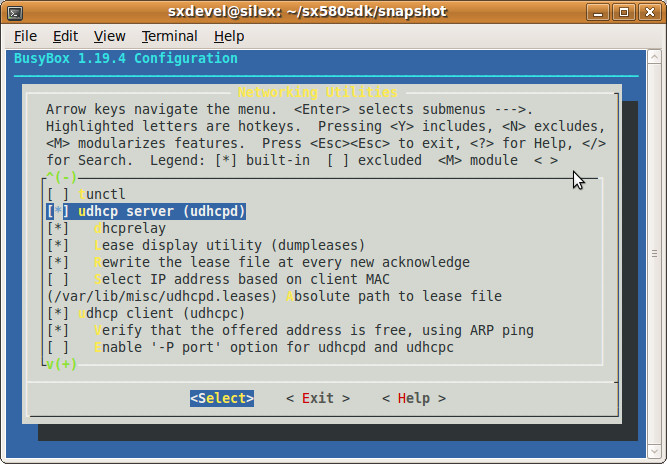This screenshot has height=464, width=667.
Task: Click 'Rewrite the lease file at every new acknowledge' text
Action: 282,262
